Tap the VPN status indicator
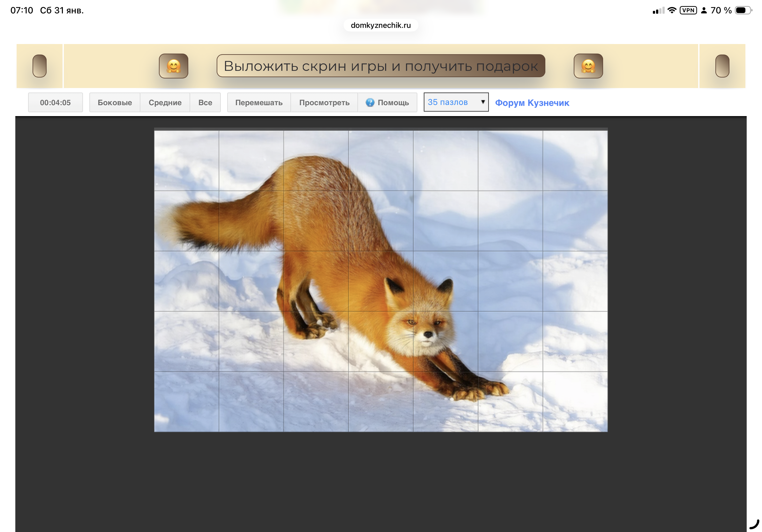 click(x=688, y=10)
